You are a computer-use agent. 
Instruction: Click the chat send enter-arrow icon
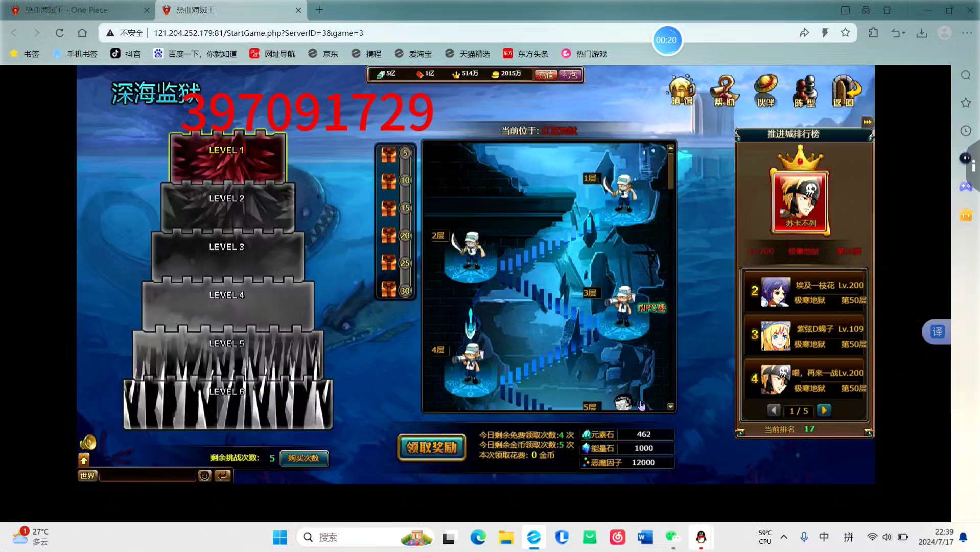[x=222, y=476]
